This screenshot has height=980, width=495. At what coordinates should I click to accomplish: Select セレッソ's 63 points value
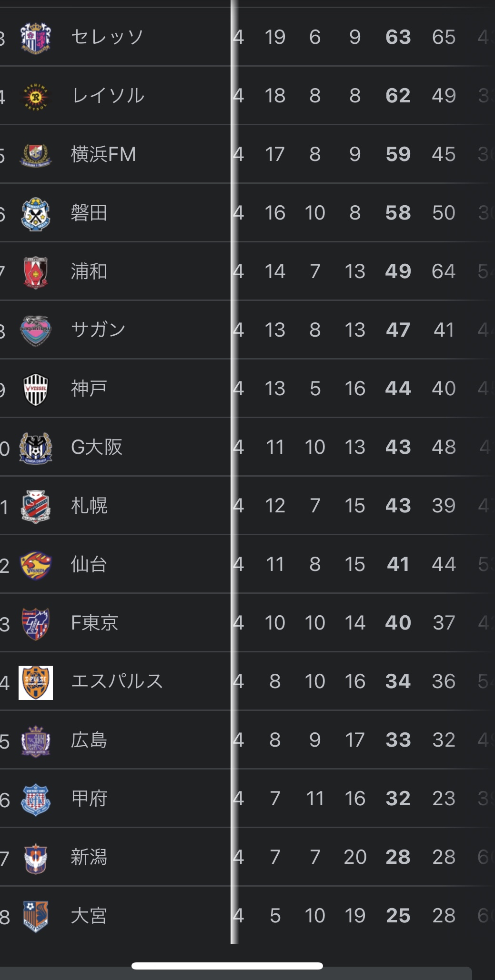tap(398, 37)
